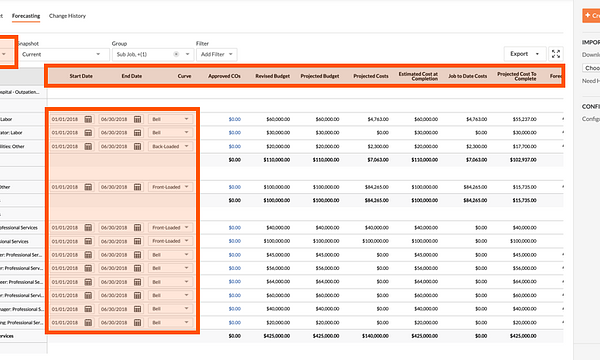Screen dimensions: 600x360
Task: Open start date calendar in Back-Loaded Other row
Action: click(88, 147)
